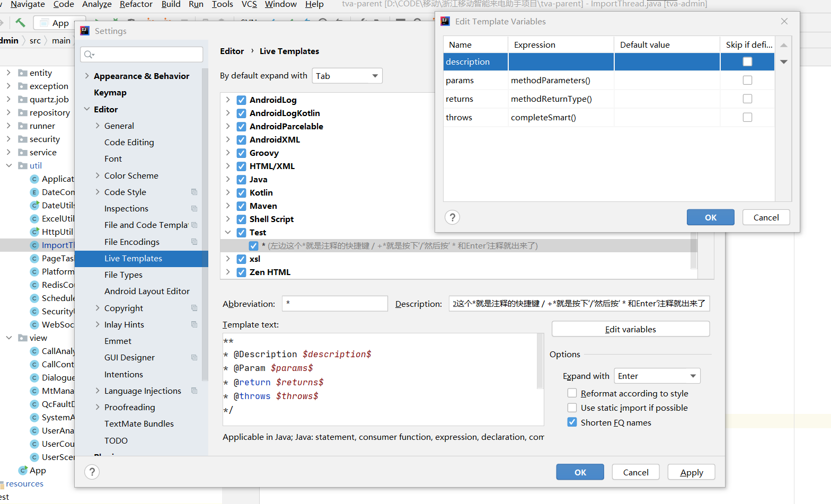Click the ImportThread class icon in project tree
This screenshot has height=504, width=831.
point(35,245)
